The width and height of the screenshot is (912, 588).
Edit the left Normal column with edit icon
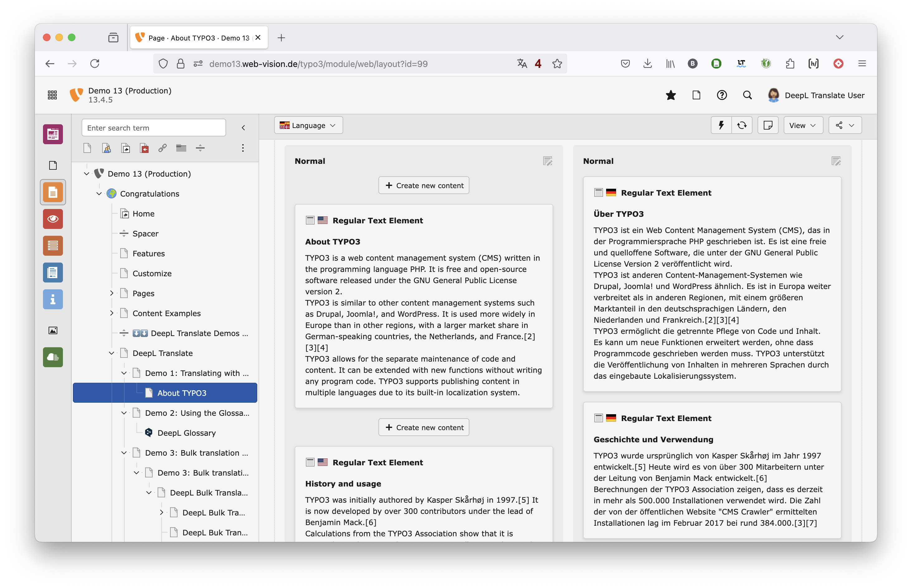point(548,161)
